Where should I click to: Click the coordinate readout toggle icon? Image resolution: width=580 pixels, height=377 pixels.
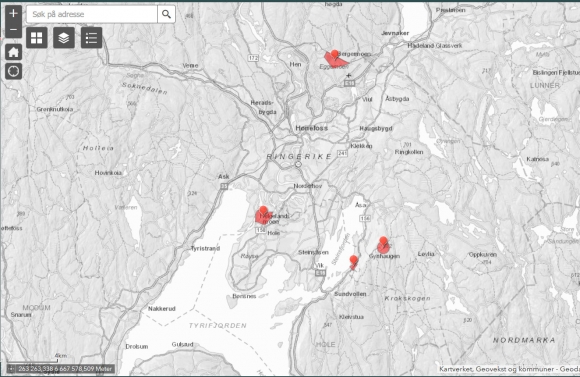pyautogui.click(x=11, y=368)
